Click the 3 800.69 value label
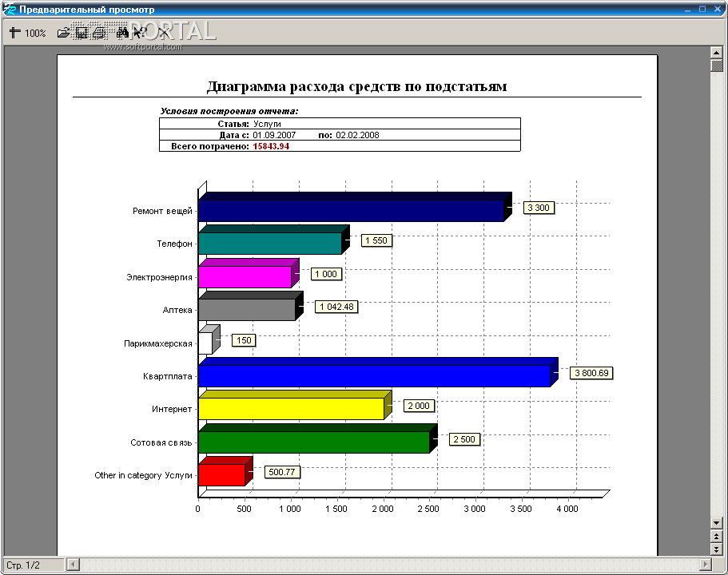 (591, 373)
